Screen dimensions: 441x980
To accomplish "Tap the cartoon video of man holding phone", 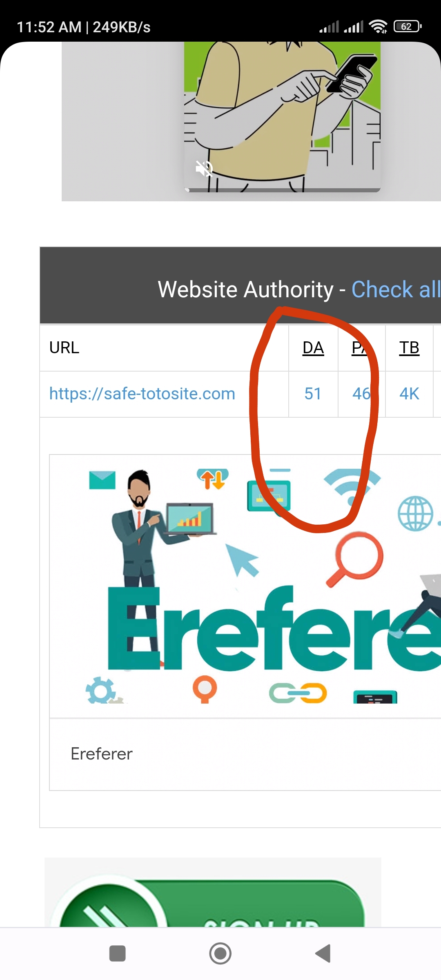I will 283,117.
